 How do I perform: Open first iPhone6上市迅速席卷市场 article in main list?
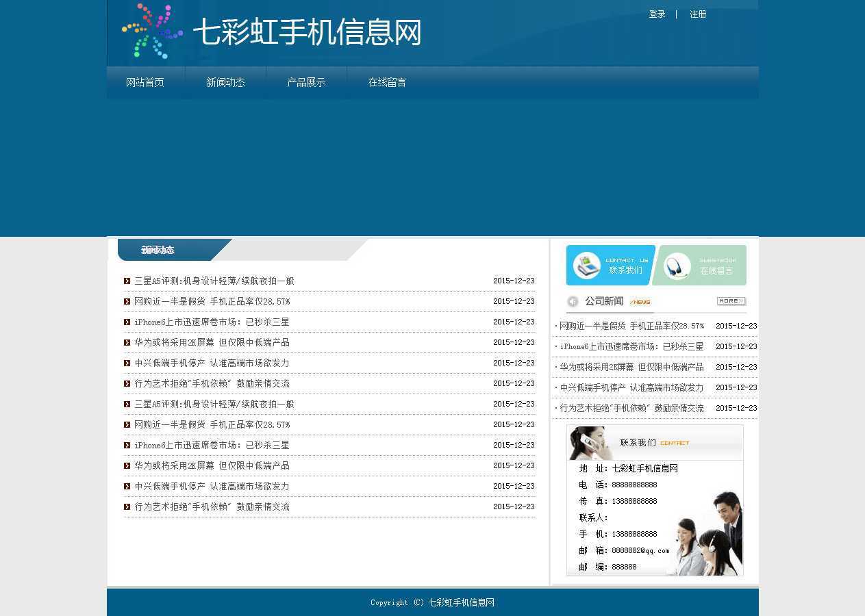[212, 322]
